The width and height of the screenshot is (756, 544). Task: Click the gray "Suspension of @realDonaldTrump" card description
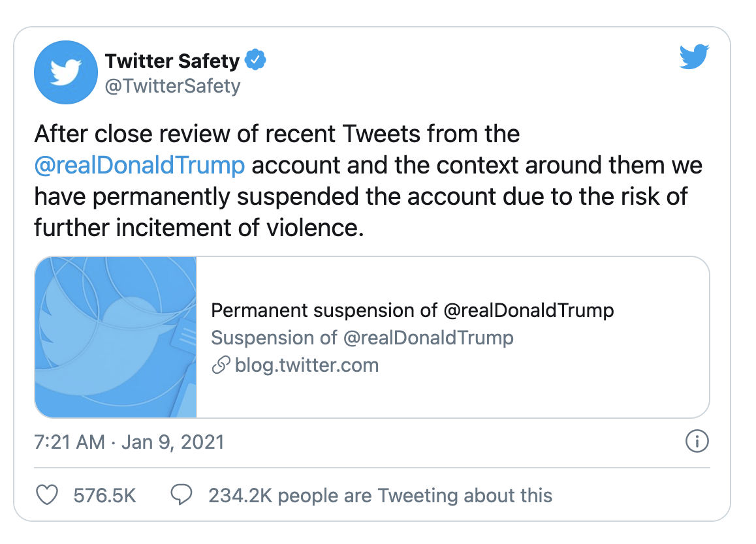pos(362,338)
